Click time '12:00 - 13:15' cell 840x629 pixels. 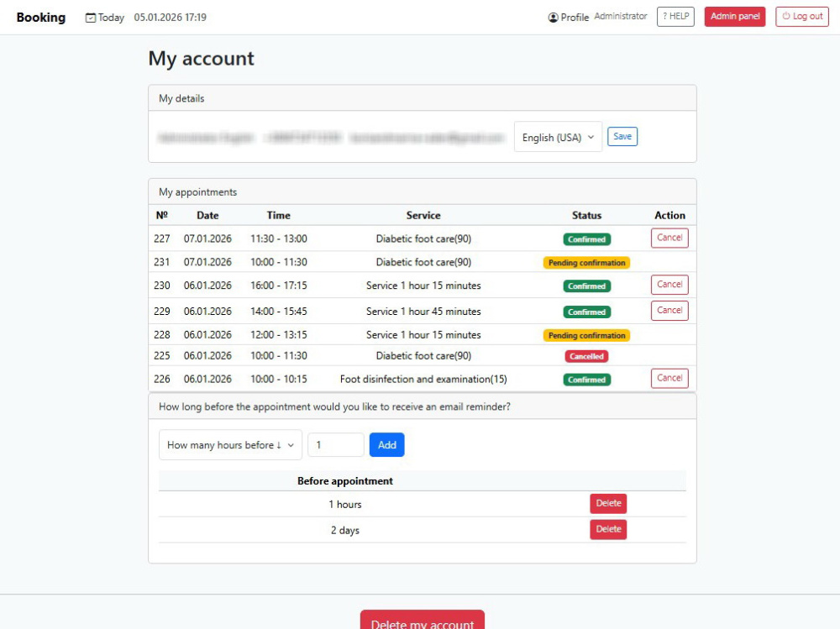click(279, 335)
